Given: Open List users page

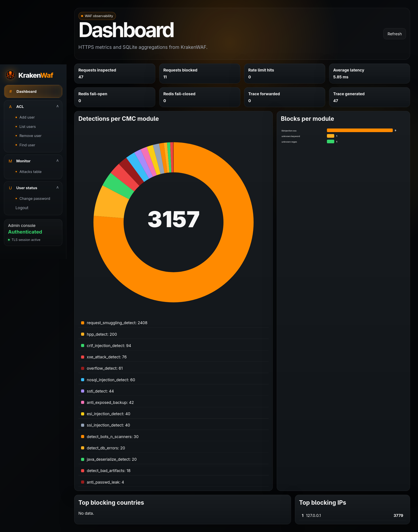Looking at the screenshot, I should [27, 127].
